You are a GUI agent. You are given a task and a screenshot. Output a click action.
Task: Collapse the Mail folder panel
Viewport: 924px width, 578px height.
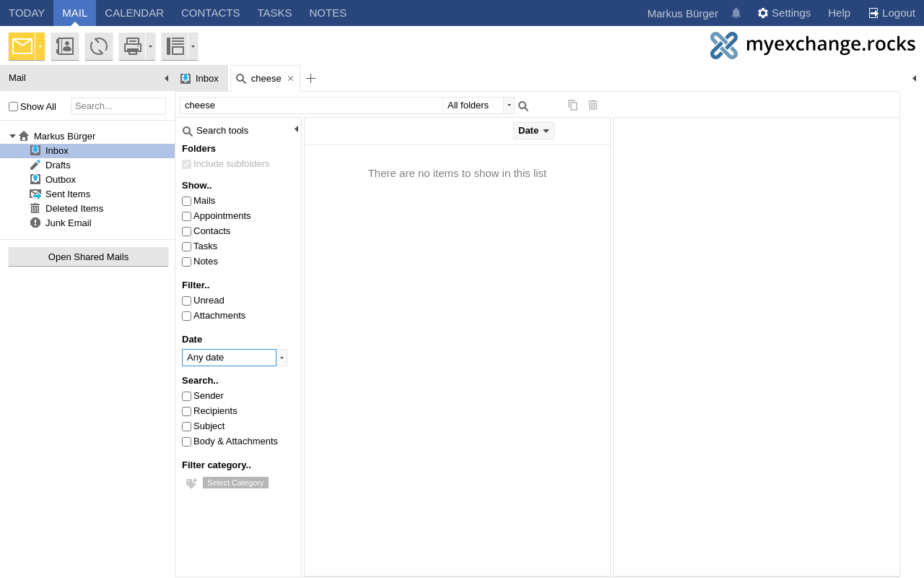pyautogui.click(x=166, y=78)
